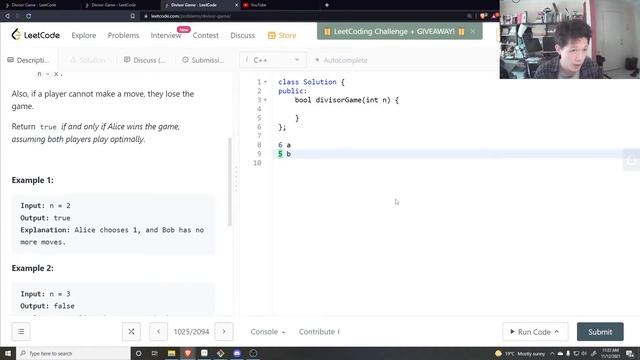This screenshot has height=360, width=640.
Task: Switch to the Solution tab
Action: click(x=88, y=60)
